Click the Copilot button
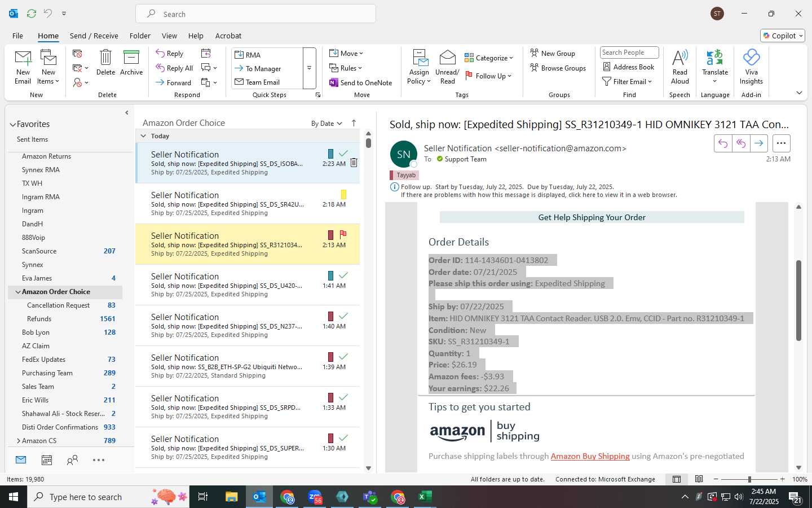 pos(783,36)
